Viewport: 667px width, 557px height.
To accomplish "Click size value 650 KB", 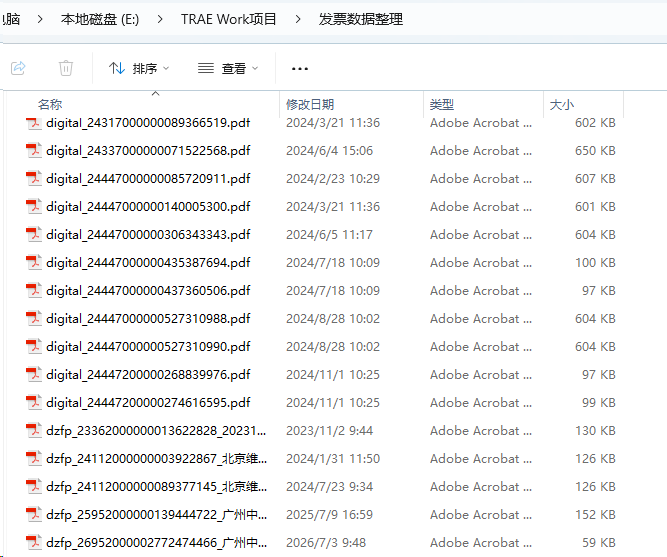I will tap(595, 151).
